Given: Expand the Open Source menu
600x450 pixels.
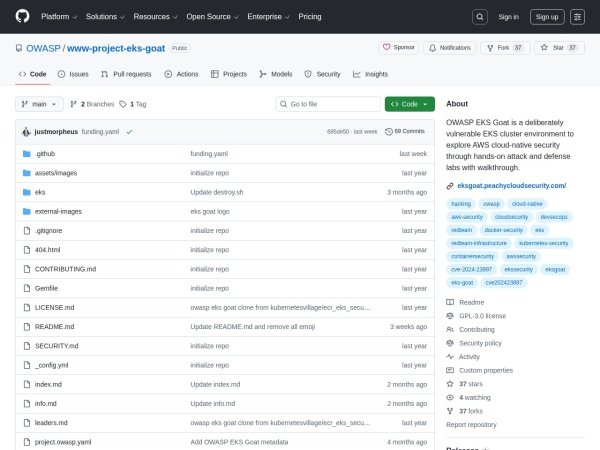Looking at the screenshot, I should pyautogui.click(x=212, y=17).
